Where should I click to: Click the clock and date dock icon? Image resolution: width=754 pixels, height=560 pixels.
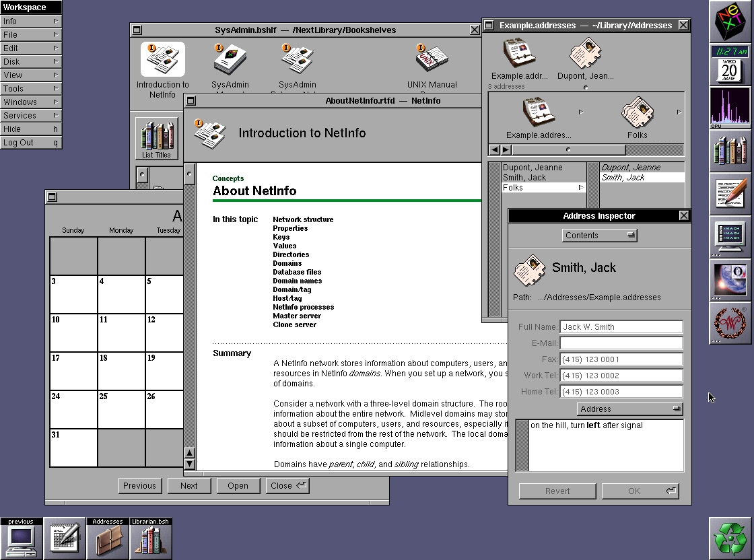click(x=730, y=65)
